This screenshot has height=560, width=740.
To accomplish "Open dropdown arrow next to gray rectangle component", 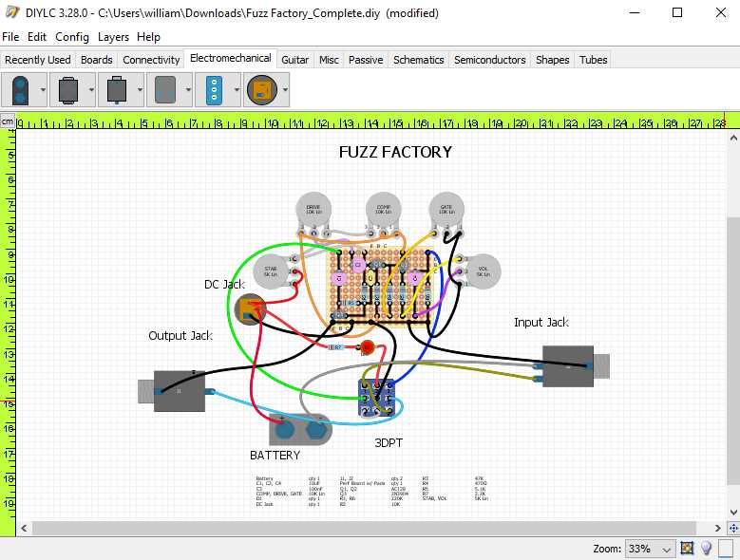I will (x=188, y=89).
